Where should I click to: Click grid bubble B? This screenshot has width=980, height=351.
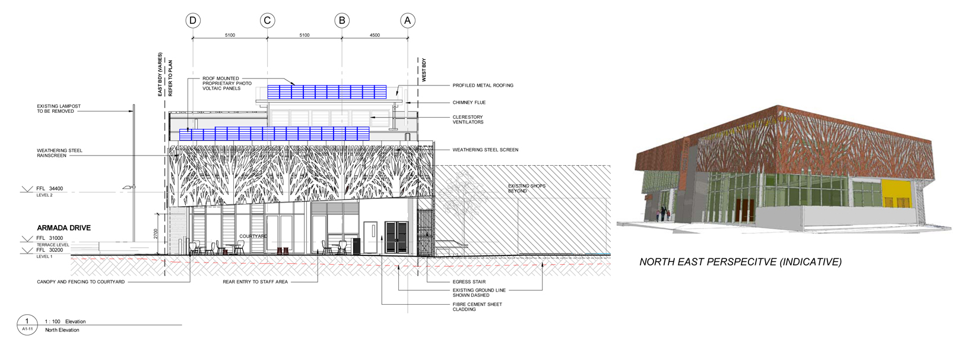pos(342,21)
